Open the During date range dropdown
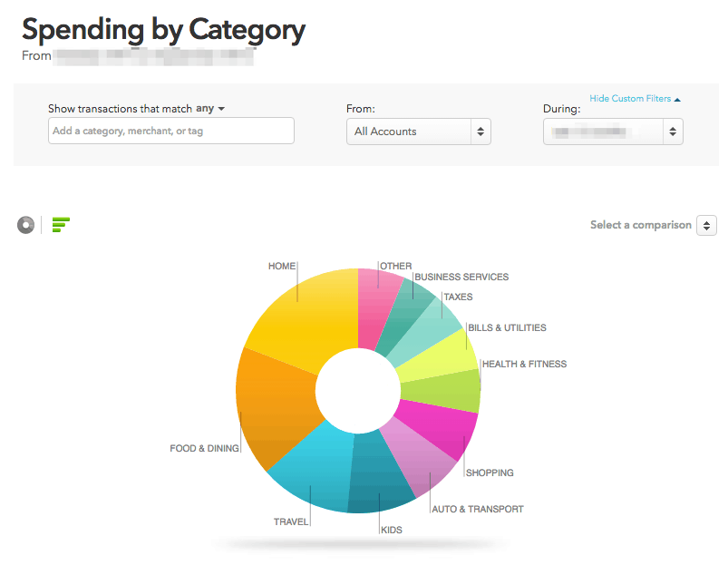This screenshot has height=575, width=728. 613,132
